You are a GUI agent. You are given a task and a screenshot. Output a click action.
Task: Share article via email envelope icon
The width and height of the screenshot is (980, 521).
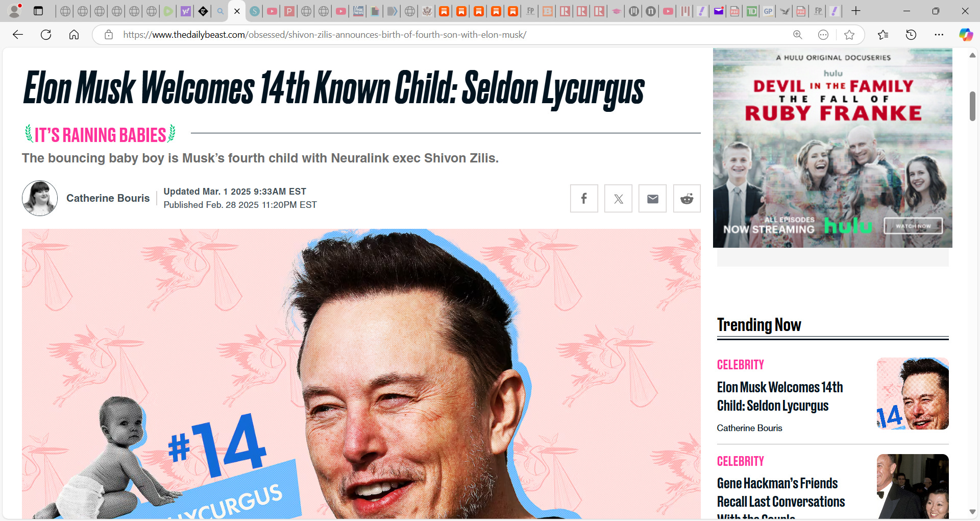click(x=652, y=198)
